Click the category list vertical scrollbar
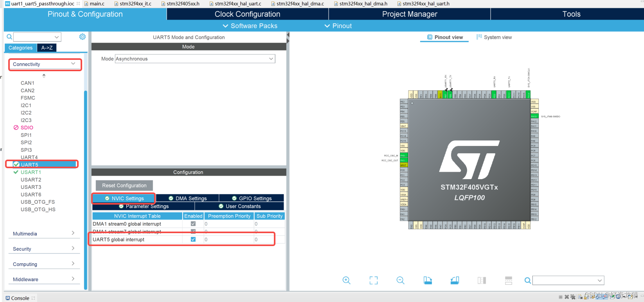This screenshot has width=644, height=302. point(85,190)
